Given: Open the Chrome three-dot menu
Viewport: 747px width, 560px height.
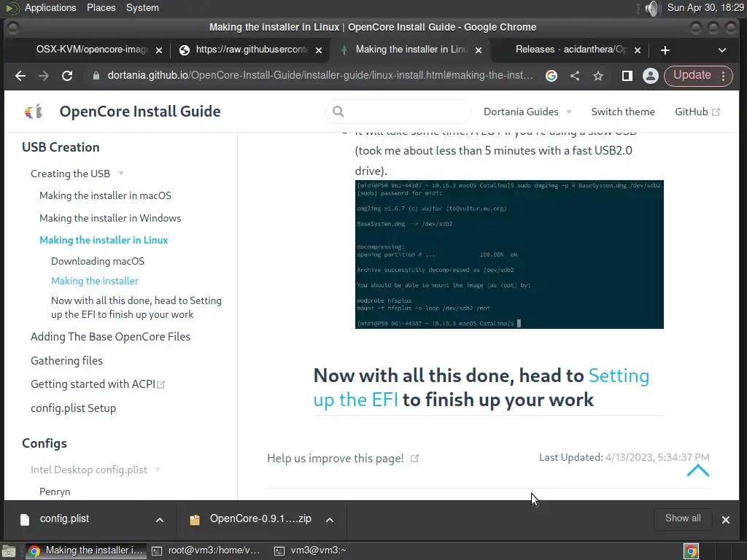Looking at the screenshot, I should coord(723,76).
